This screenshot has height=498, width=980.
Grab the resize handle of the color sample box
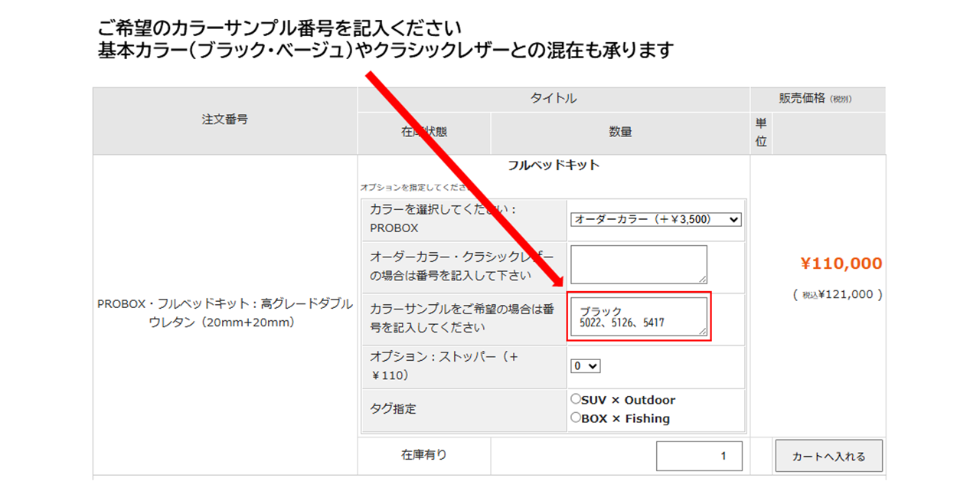(x=702, y=331)
